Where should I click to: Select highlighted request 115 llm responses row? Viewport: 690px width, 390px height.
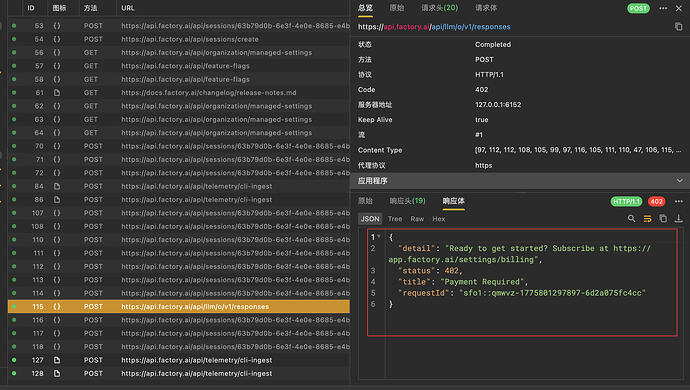tap(179, 306)
